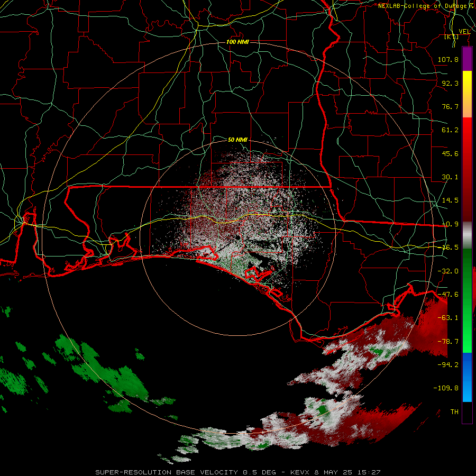The width and height of the screenshot is (476, 476).
Task: Click the 61.2 legend value
Action: [x=450, y=130]
